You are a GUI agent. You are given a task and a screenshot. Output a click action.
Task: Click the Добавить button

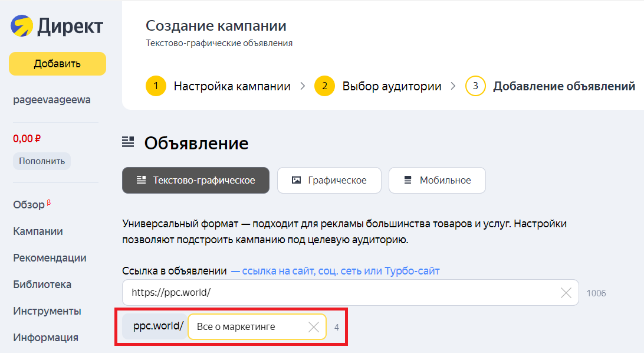pos(58,64)
